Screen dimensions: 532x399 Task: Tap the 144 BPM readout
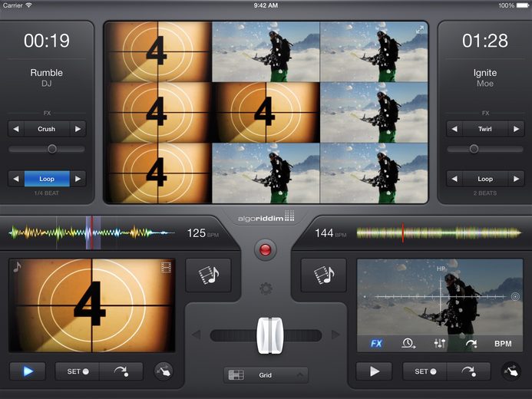[x=330, y=233]
